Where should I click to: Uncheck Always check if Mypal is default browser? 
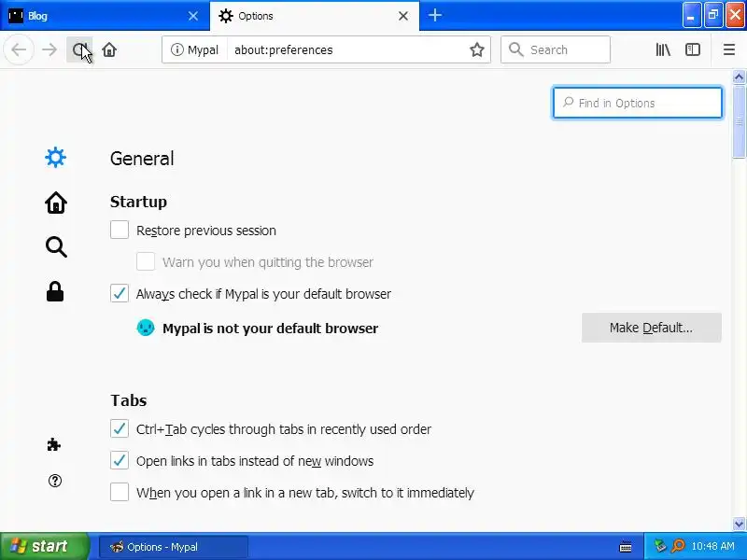pos(120,293)
